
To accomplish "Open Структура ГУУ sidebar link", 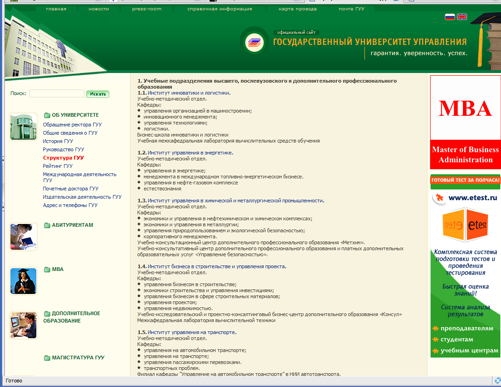I will 63,158.
